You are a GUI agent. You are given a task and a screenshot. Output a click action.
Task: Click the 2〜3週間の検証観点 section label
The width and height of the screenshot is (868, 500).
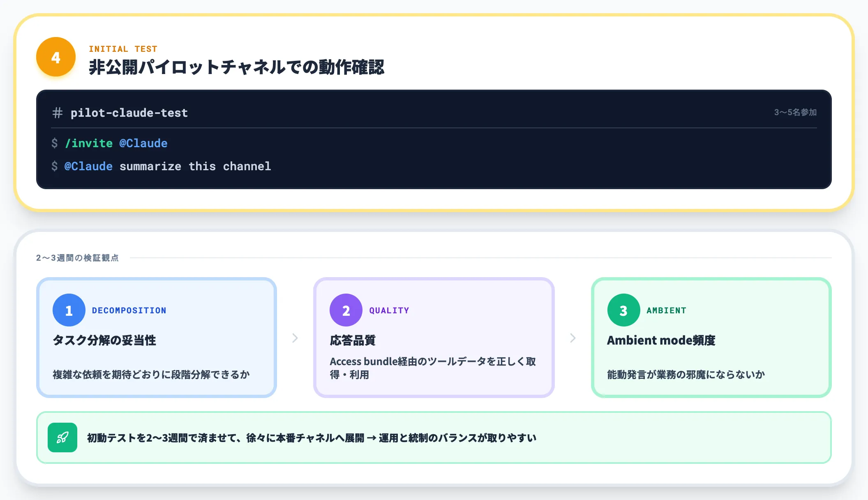click(77, 258)
